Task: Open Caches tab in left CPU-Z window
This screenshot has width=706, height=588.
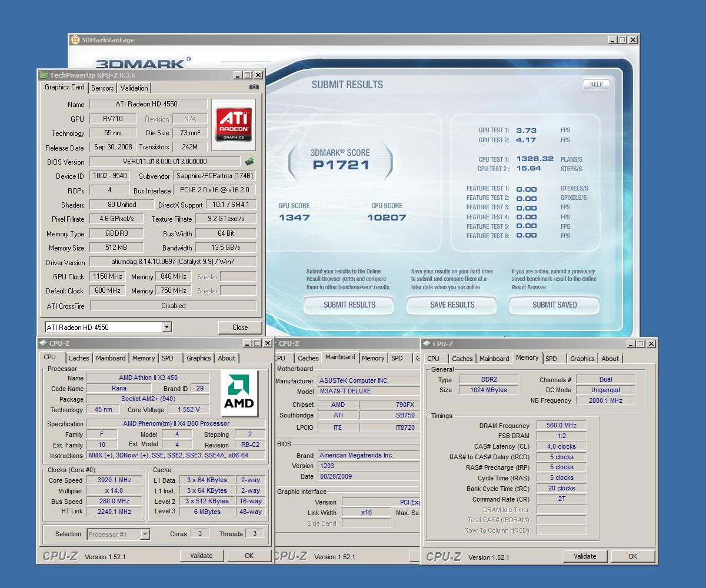Action: point(79,358)
